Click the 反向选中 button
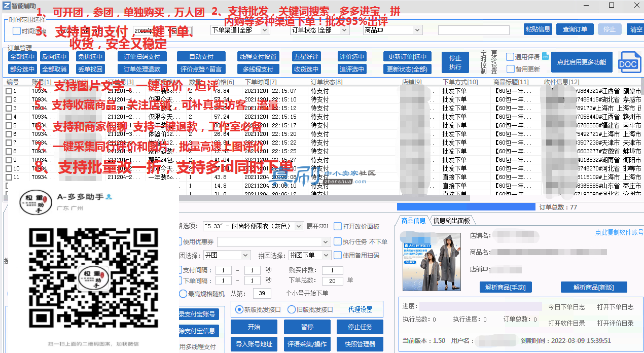The image size is (644, 353). point(54,56)
